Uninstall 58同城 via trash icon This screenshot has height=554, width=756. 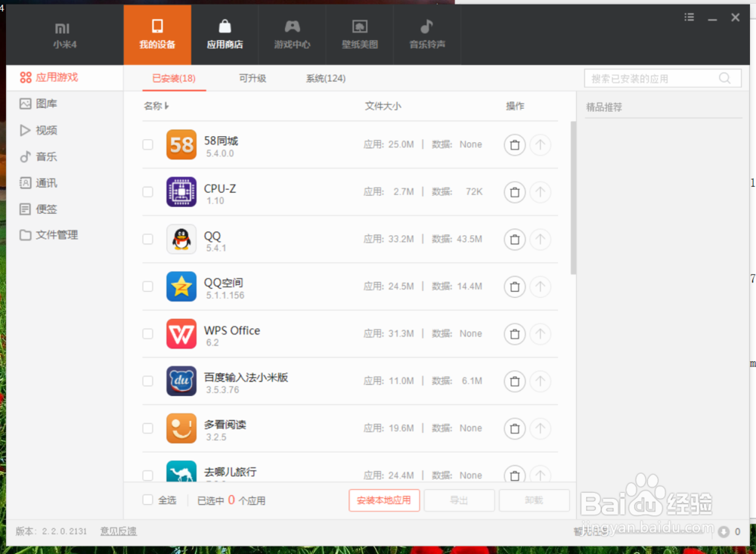[x=514, y=144]
